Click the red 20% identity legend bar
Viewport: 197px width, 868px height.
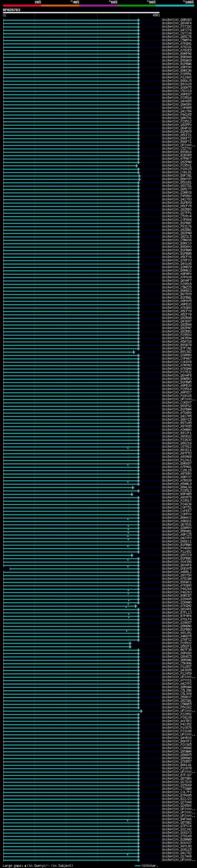coord(22,6)
